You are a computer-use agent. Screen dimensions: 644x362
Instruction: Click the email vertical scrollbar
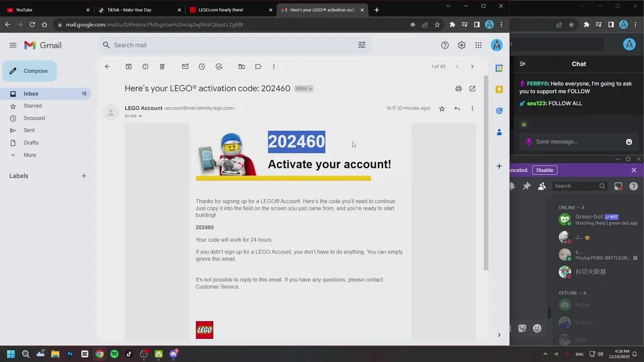pos(486,171)
